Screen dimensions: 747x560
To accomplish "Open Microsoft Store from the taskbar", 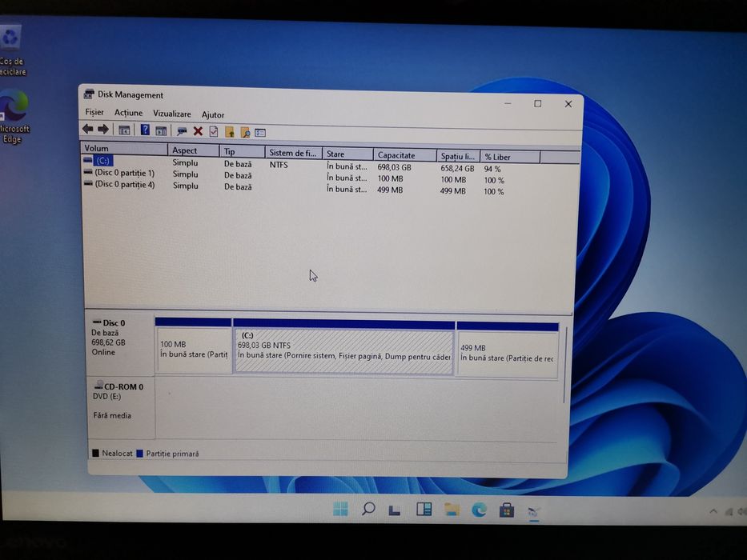I will tap(507, 511).
